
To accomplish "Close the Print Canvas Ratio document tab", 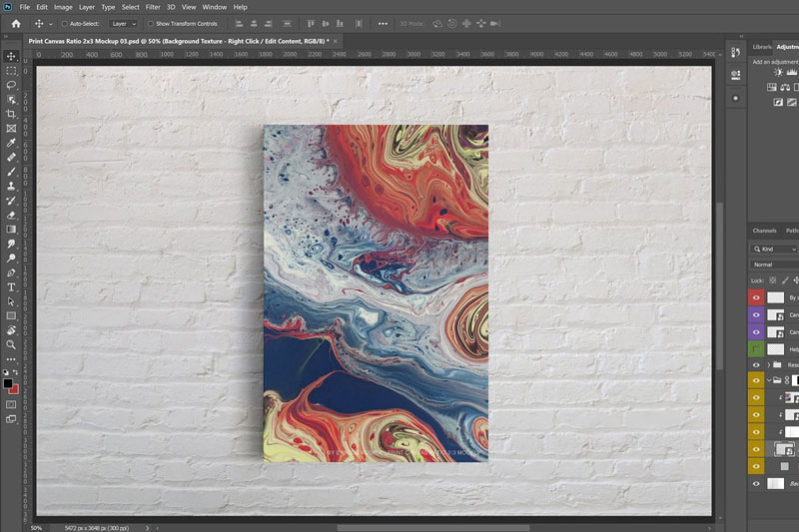I will [336, 41].
